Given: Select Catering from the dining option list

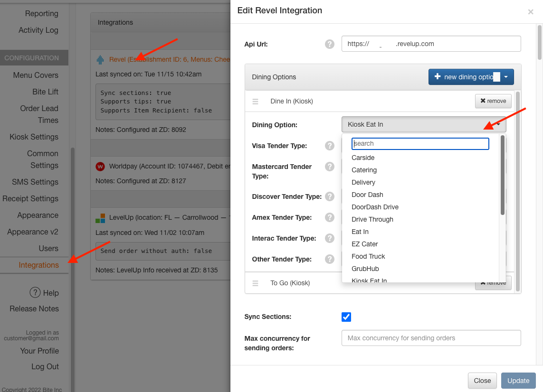Looking at the screenshot, I should point(364,170).
